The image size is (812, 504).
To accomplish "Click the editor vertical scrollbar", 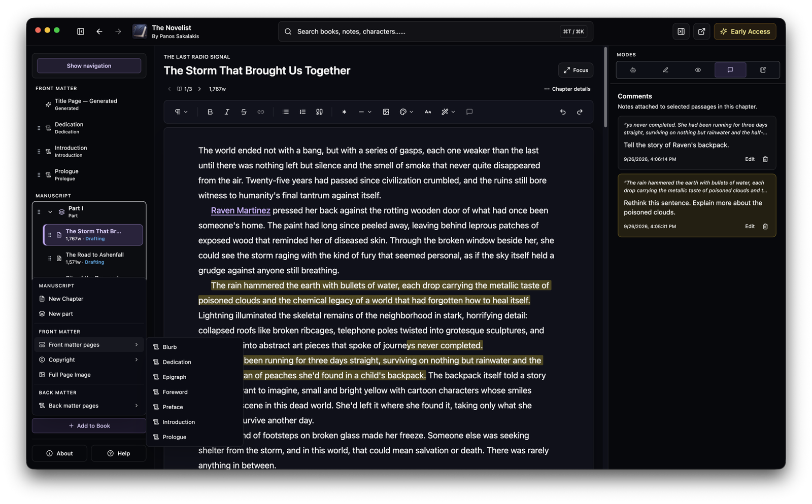I will point(605,87).
